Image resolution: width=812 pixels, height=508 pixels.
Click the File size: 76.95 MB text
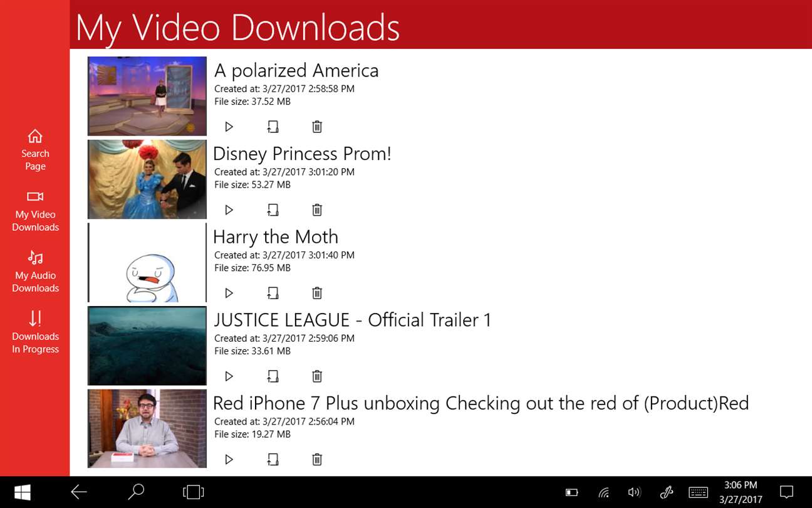pos(252,268)
